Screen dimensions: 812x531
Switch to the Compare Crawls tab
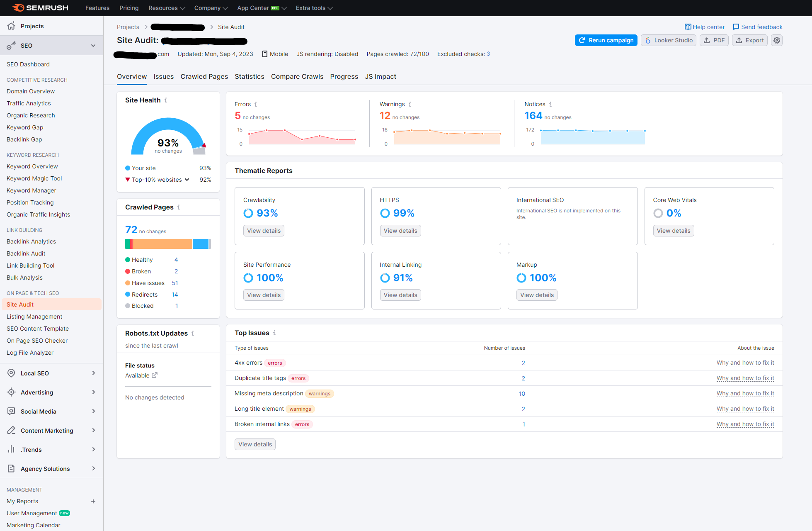pyautogui.click(x=297, y=77)
